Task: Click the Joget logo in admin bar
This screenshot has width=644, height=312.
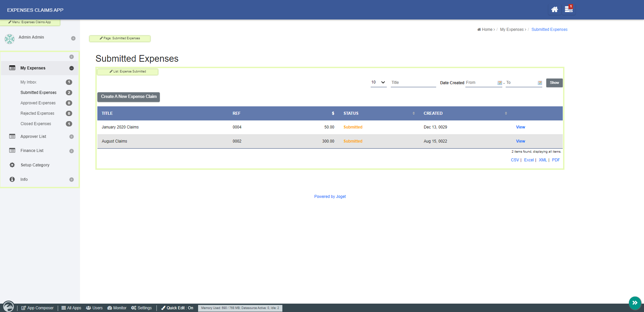Action: pos(8,307)
